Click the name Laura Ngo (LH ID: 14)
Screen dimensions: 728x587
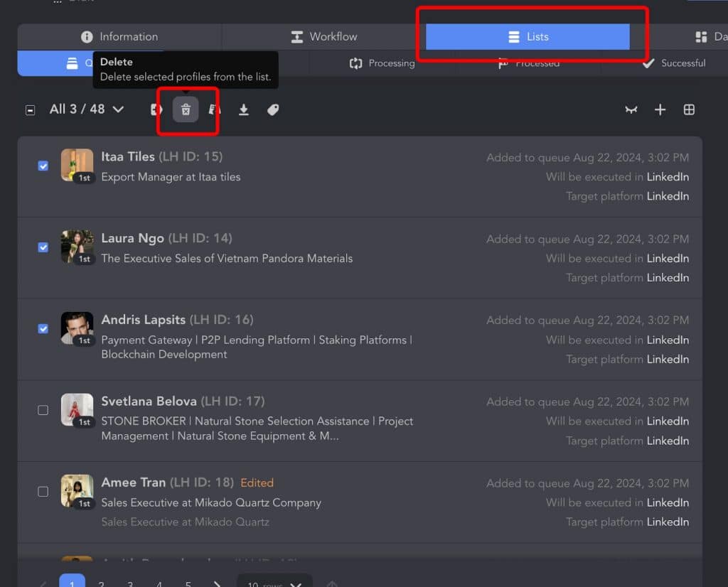[x=166, y=239]
